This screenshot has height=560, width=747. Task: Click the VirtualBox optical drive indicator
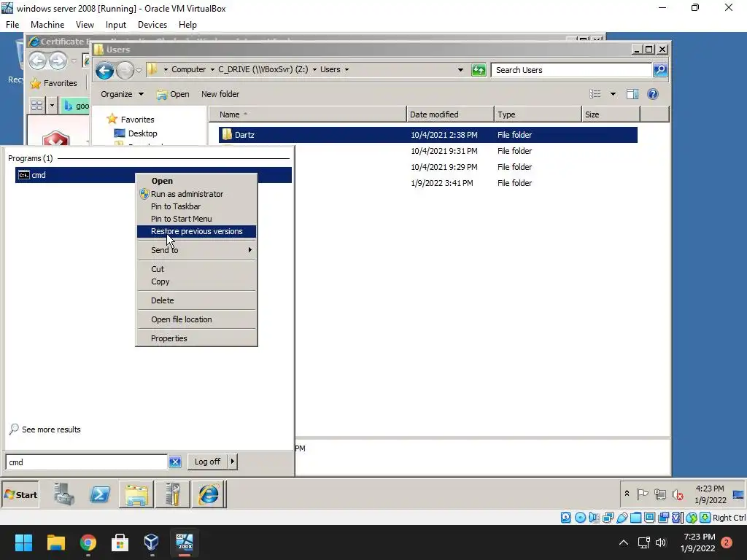pyautogui.click(x=580, y=518)
